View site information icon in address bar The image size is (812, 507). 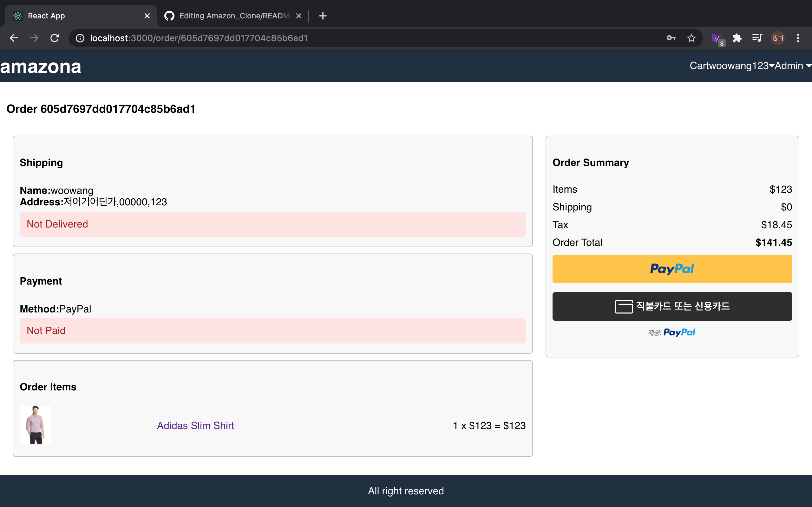80,38
